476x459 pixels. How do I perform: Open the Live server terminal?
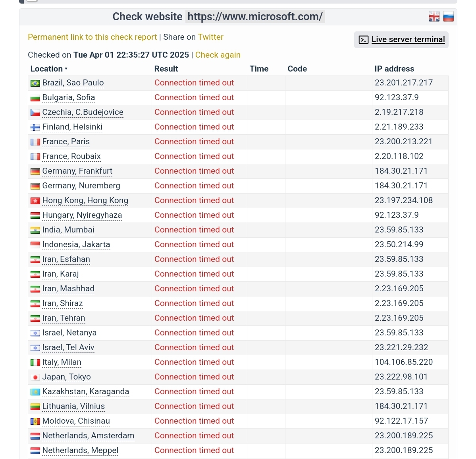tap(401, 39)
